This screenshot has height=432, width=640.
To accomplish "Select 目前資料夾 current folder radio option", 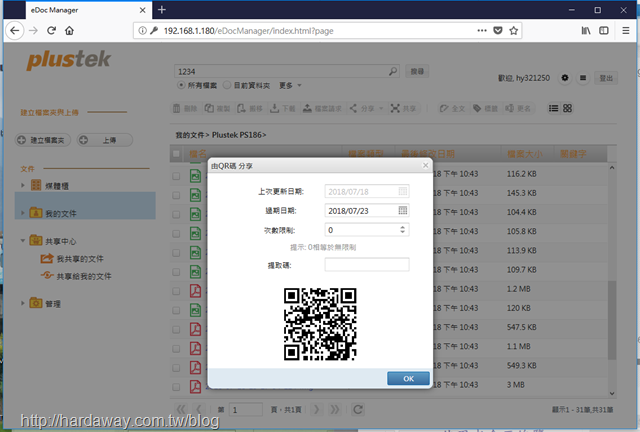I will [x=227, y=85].
